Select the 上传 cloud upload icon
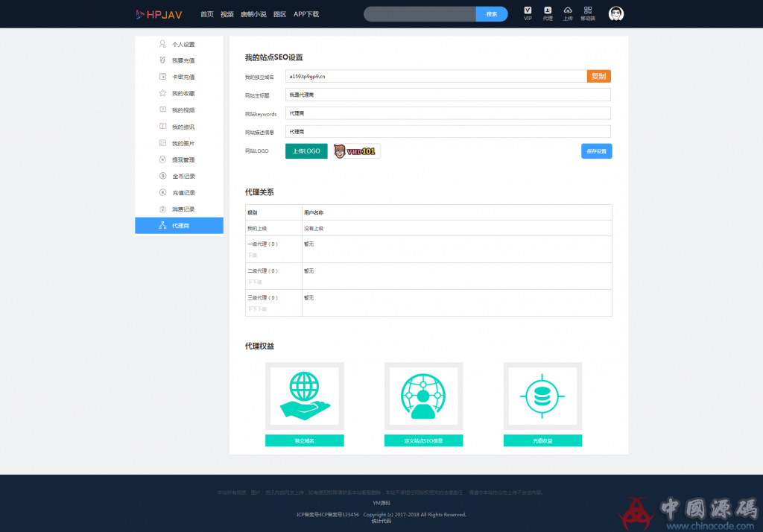 pyautogui.click(x=567, y=14)
